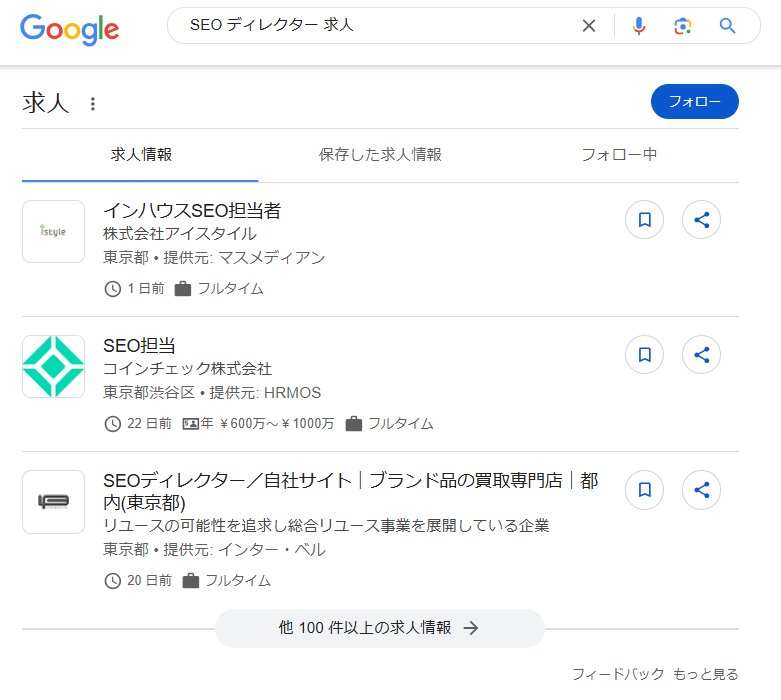The height and width of the screenshot is (700, 781).
Task: Click the もっと見る link
Action: [x=705, y=674]
